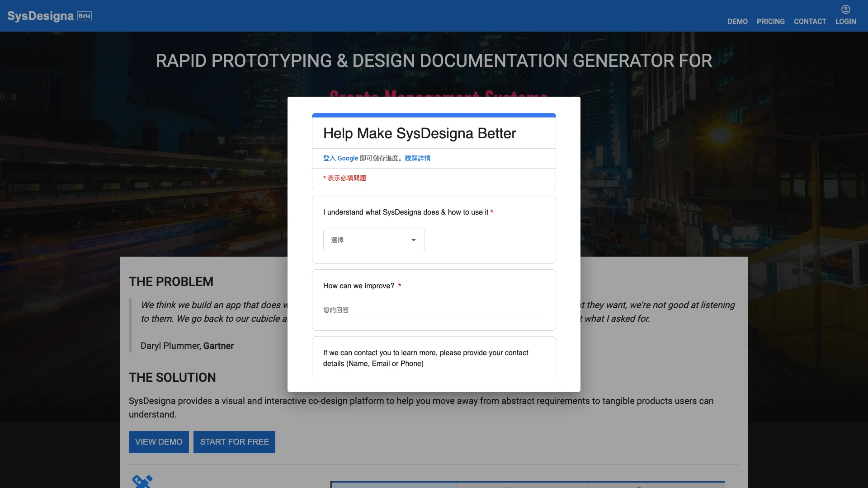Click the 登入 Google sign-in link
The width and height of the screenshot is (868, 488).
click(341, 158)
